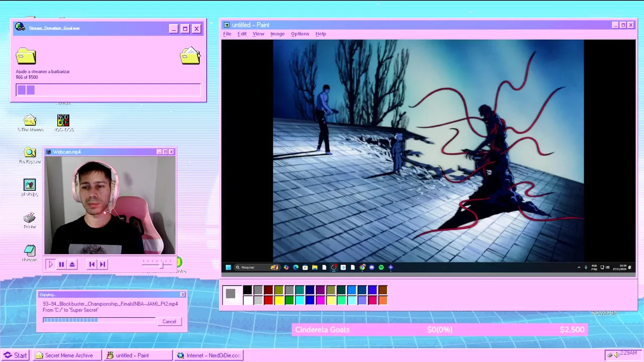The height and width of the screenshot is (362, 644).
Task: Open Google Chrome in the inner taskbar
Action: [x=362, y=267]
